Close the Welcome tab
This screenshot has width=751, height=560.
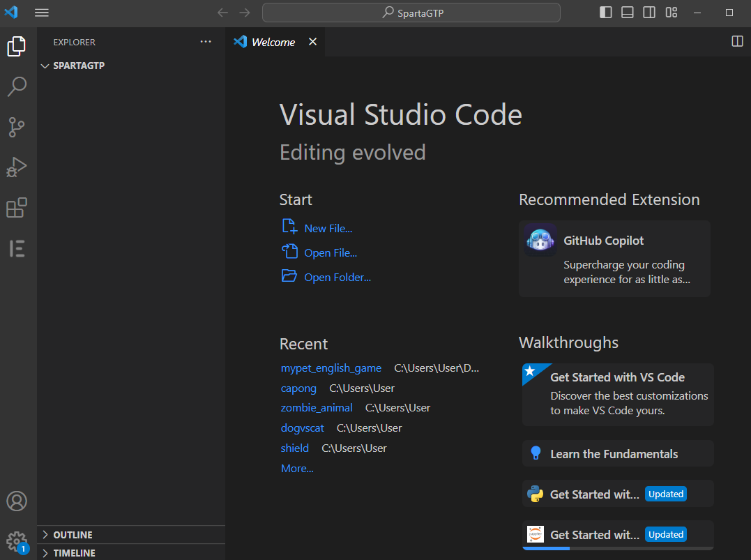[313, 42]
